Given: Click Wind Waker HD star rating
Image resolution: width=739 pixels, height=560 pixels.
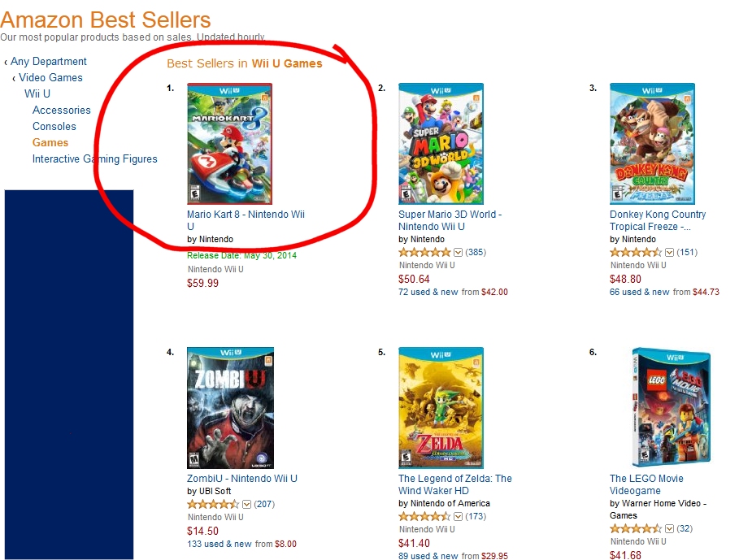Looking at the screenshot, I should (x=424, y=516).
